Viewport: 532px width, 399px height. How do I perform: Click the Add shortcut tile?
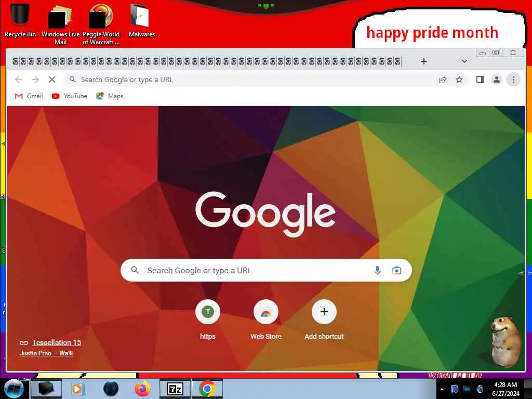tap(324, 320)
